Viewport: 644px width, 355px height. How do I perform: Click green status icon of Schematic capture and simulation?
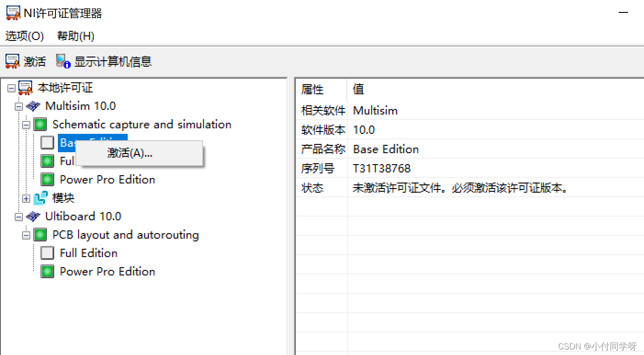coord(40,125)
